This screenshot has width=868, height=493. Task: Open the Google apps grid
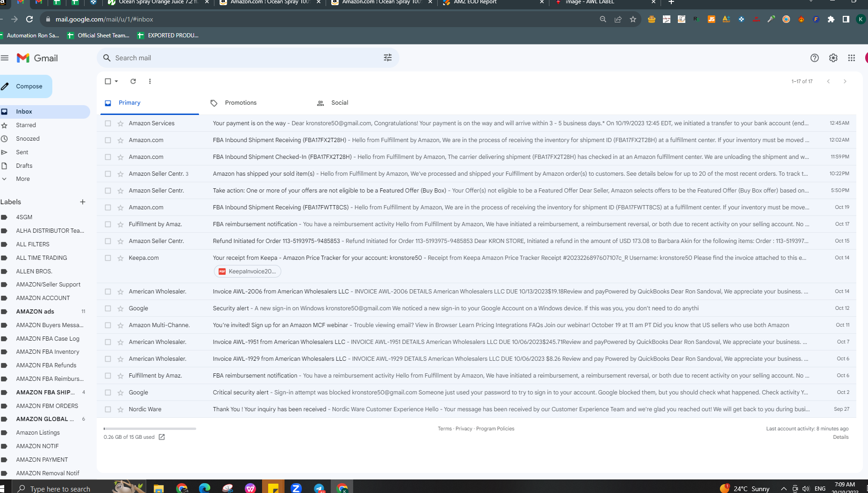click(852, 58)
